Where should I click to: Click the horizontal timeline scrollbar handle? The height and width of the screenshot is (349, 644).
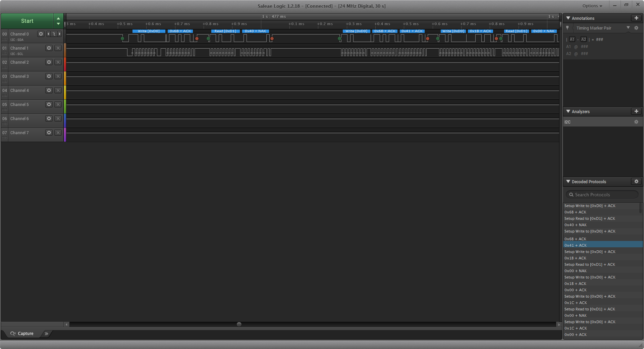[239, 325]
